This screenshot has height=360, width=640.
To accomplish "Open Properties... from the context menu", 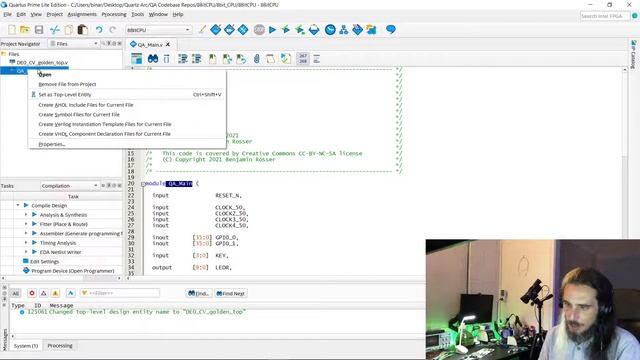I will tap(127, 144).
